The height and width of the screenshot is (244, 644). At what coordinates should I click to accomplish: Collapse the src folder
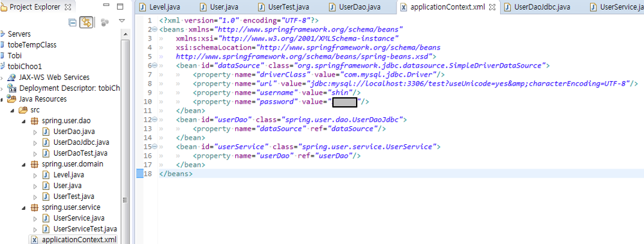click(13, 110)
